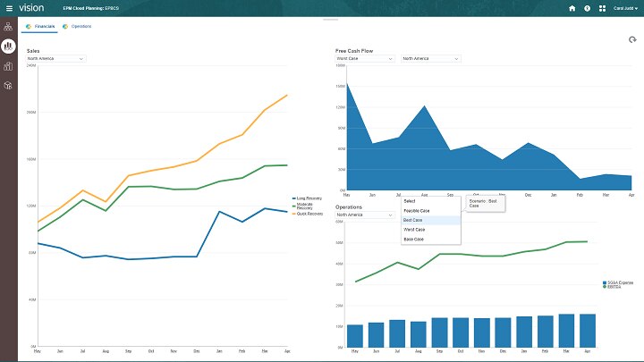Open the Operations chart North America dropdown
The height and width of the screenshot is (362, 644).
[x=364, y=215]
